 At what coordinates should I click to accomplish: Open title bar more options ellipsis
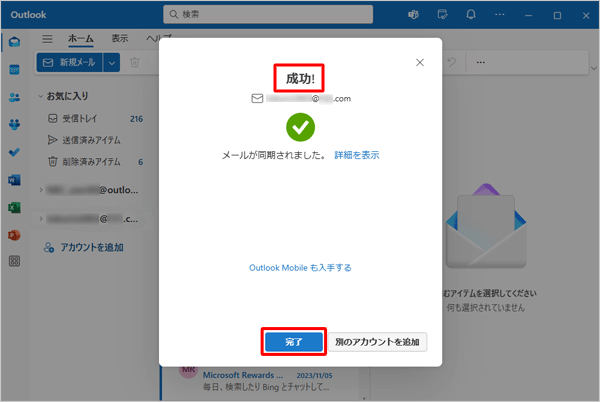(499, 15)
